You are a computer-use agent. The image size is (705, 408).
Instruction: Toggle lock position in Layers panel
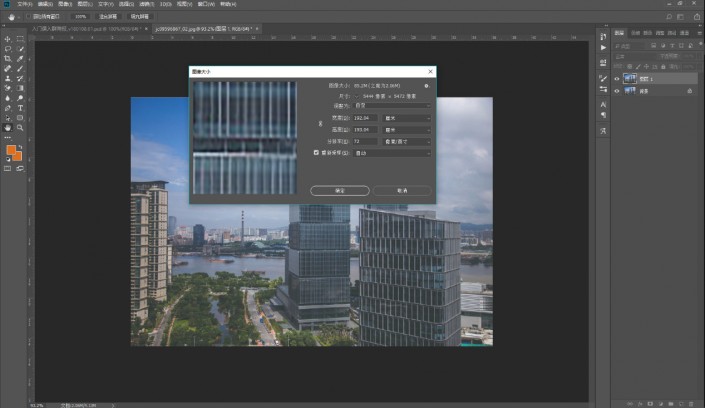click(646, 67)
